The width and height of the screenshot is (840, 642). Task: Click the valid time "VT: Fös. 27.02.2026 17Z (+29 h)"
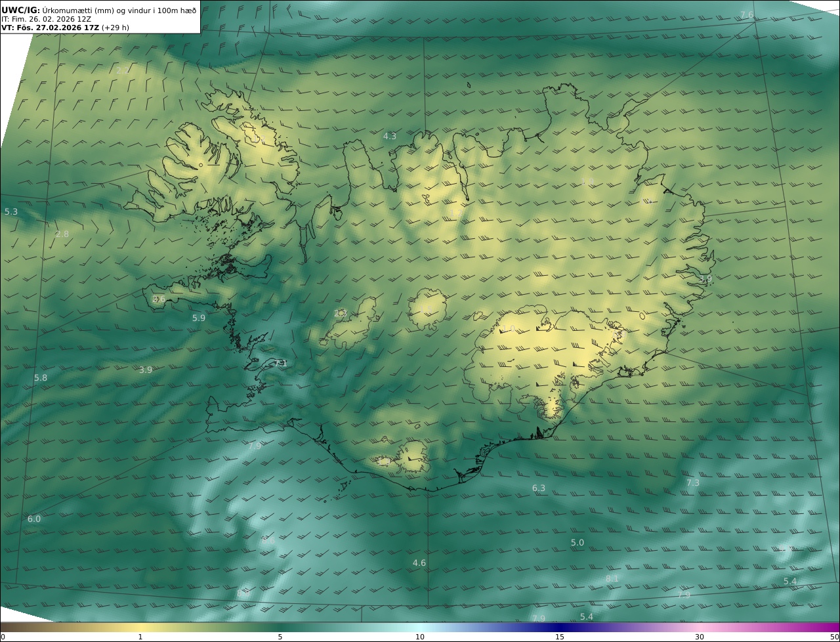click(66, 28)
